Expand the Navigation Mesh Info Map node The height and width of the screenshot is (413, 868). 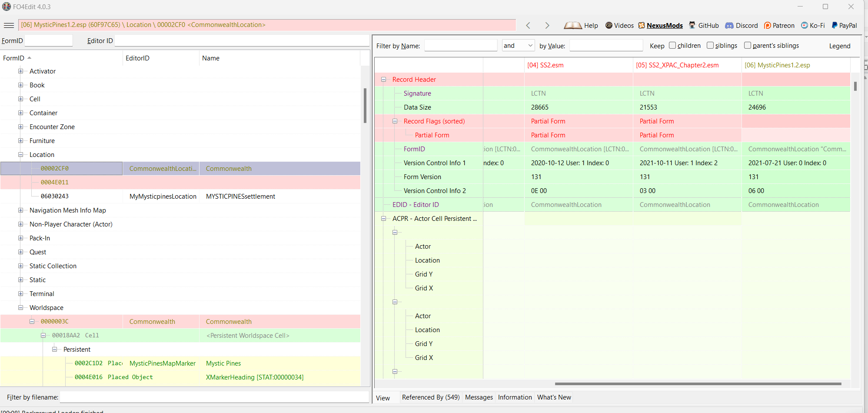point(20,210)
